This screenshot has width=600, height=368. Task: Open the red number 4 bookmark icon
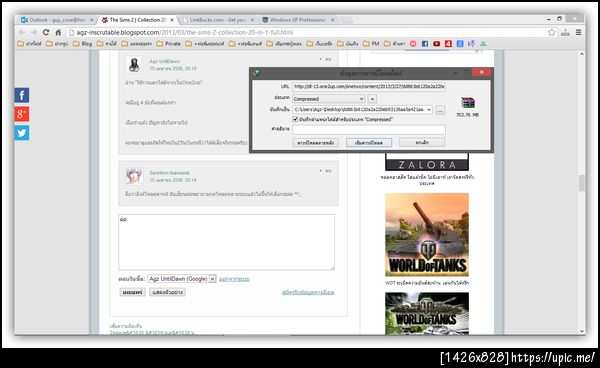[x=448, y=44]
